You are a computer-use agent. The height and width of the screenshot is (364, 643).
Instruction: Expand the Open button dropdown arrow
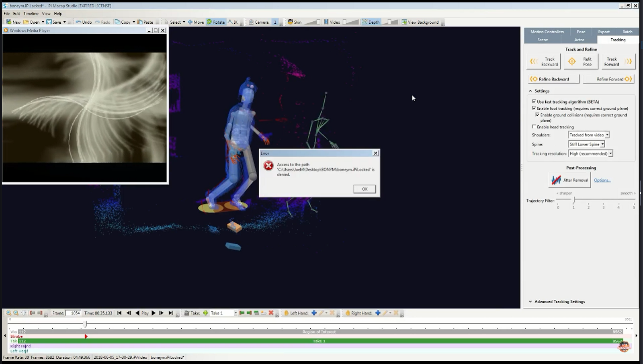(43, 22)
